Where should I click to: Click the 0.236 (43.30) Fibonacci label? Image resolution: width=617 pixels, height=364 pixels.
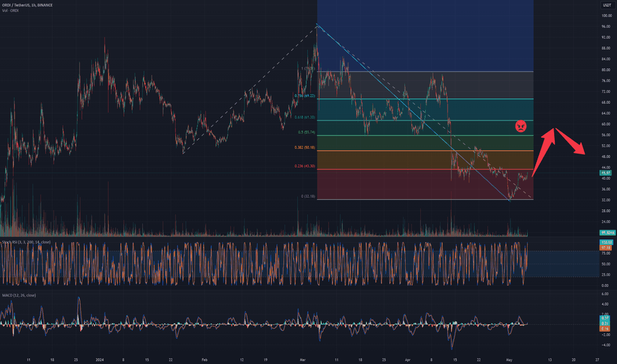pyautogui.click(x=305, y=166)
